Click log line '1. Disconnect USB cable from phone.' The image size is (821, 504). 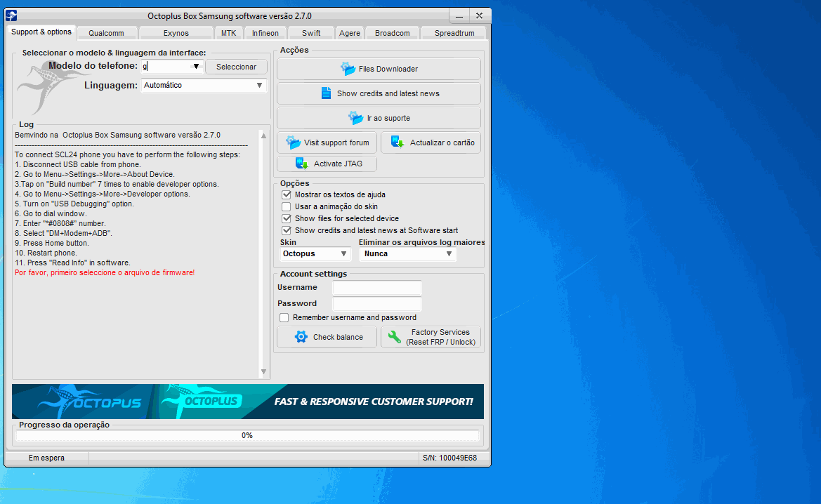(77, 164)
